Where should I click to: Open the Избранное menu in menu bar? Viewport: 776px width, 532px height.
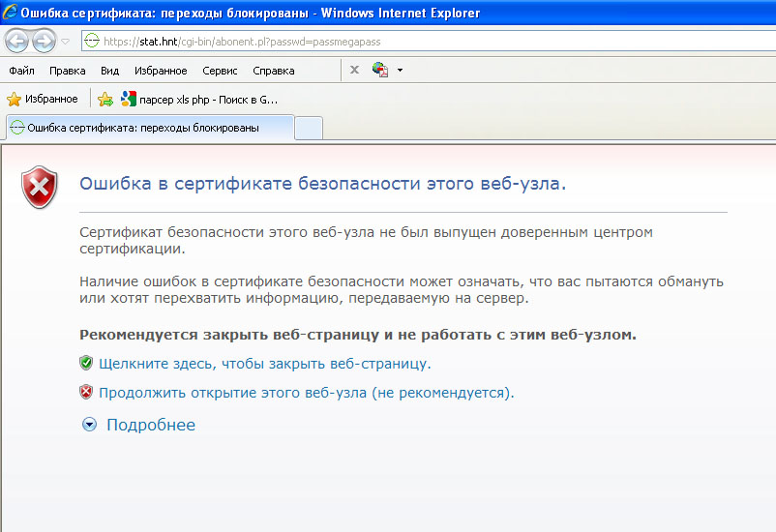pyautogui.click(x=161, y=71)
